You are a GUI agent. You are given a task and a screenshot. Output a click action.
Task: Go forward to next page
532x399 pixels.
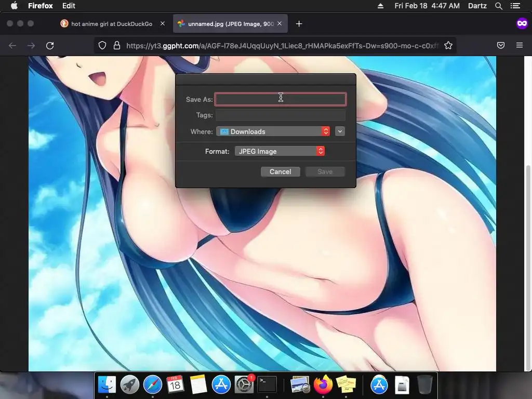point(31,46)
